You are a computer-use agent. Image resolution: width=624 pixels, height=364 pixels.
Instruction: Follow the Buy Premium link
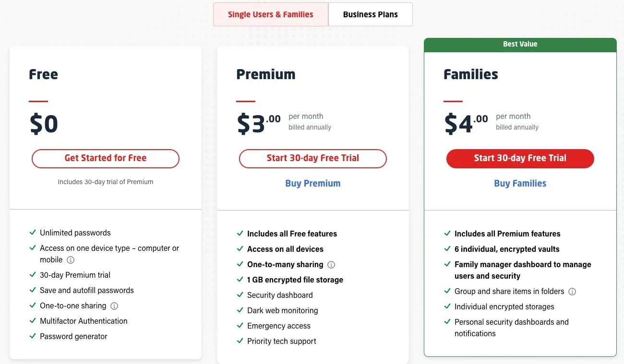[x=313, y=183]
